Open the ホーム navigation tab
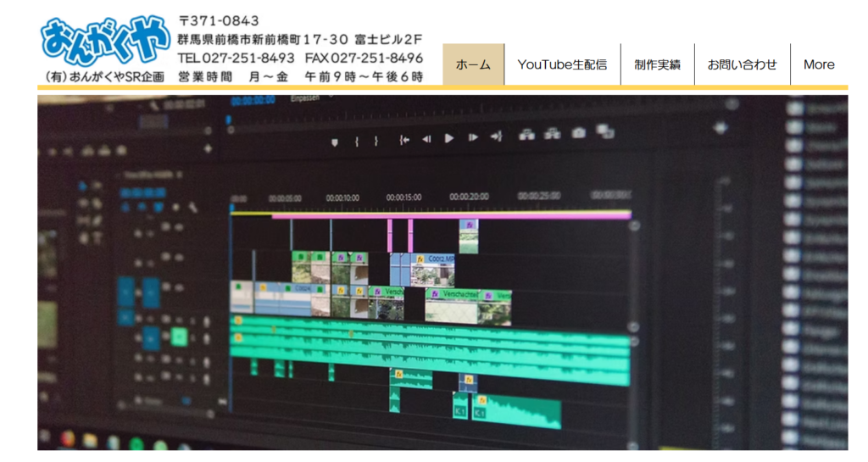Screen dimensions: 868x462 pos(473,64)
